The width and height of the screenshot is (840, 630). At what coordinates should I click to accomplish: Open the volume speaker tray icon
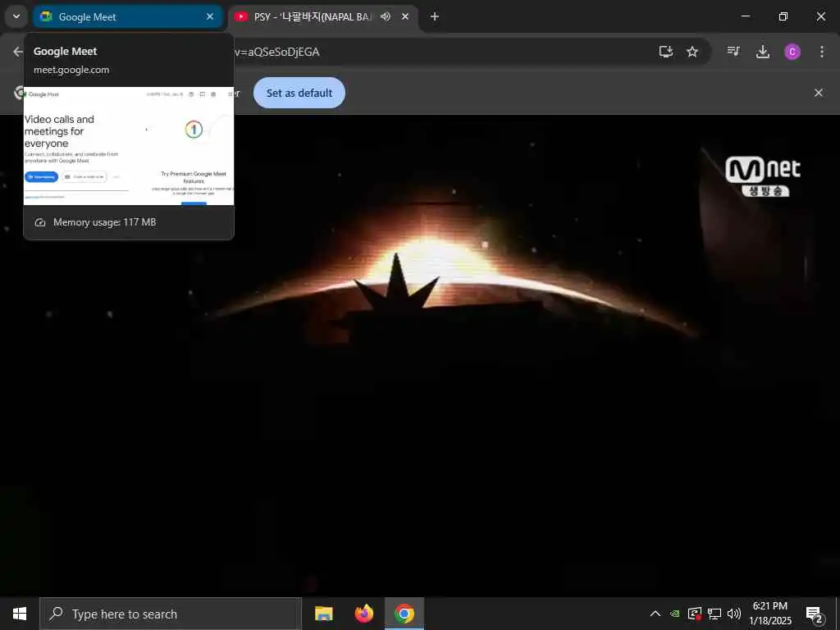(x=734, y=614)
